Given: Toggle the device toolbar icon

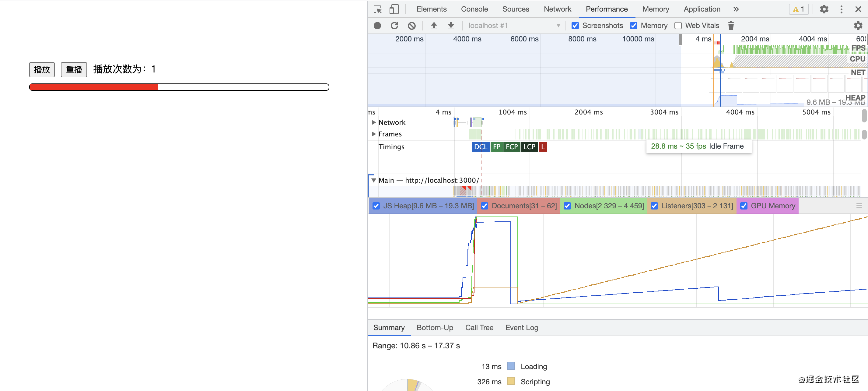Looking at the screenshot, I should click(x=394, y=9).
